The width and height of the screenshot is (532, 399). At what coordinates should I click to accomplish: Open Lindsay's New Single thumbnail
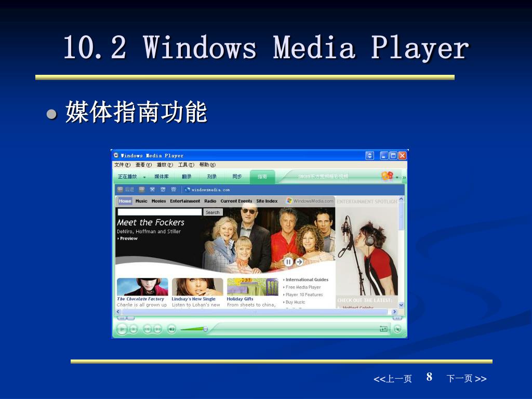(x=197, y=287)
